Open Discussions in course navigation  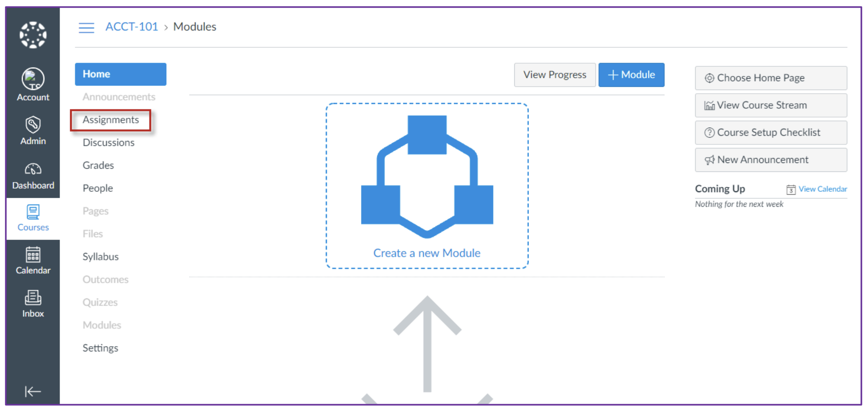pyautogui.click(x=108, y=143)
